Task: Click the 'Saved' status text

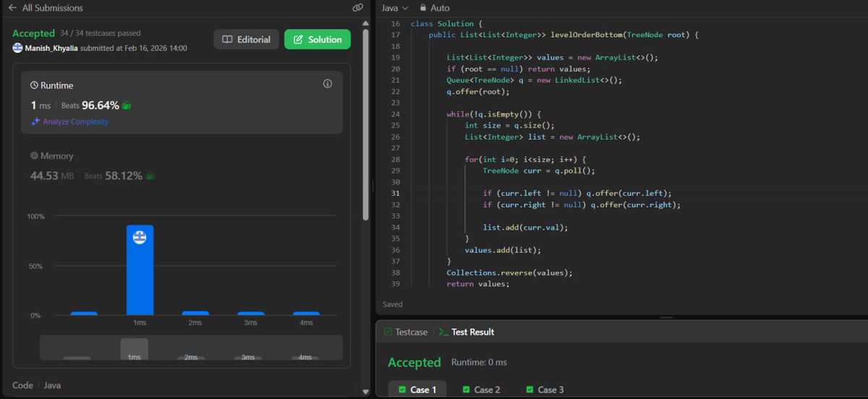Action: click(393, 304)
